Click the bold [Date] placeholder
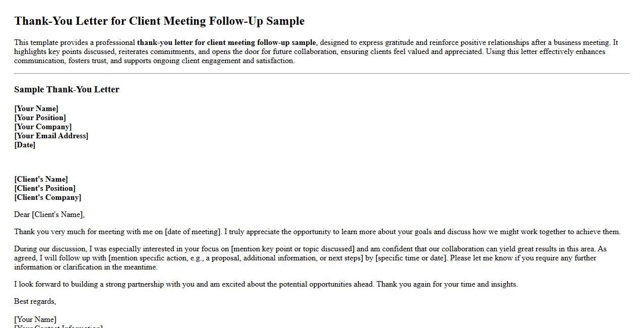 25,145
